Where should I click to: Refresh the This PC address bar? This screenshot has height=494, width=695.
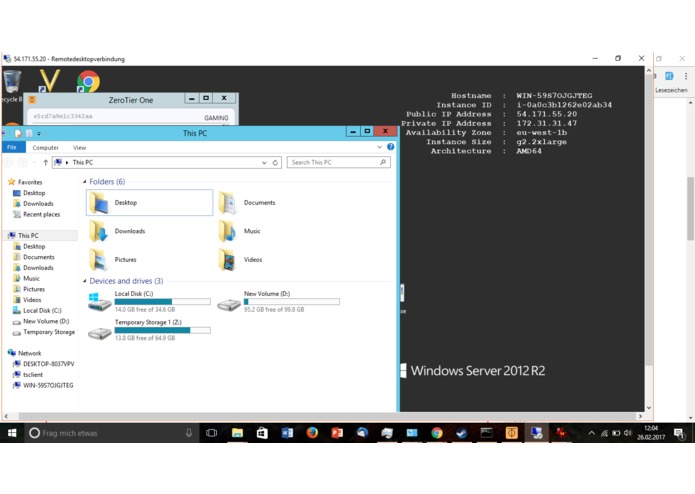click(275, 163)
